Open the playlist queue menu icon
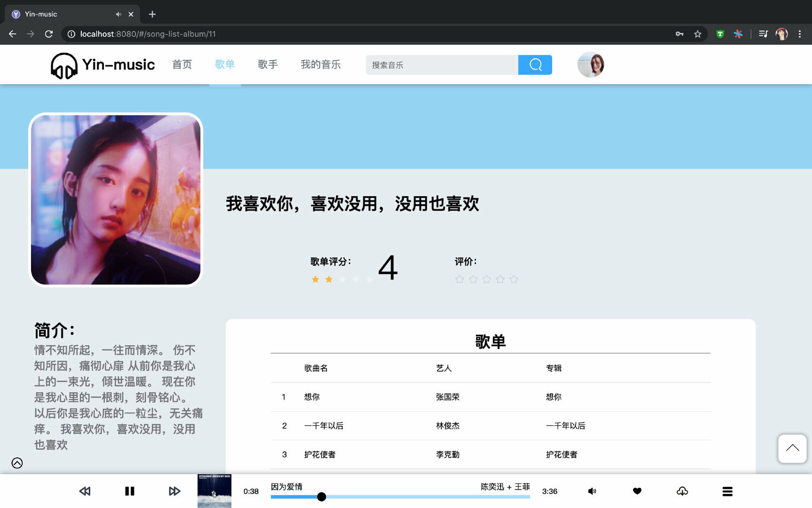 point(727,491)
